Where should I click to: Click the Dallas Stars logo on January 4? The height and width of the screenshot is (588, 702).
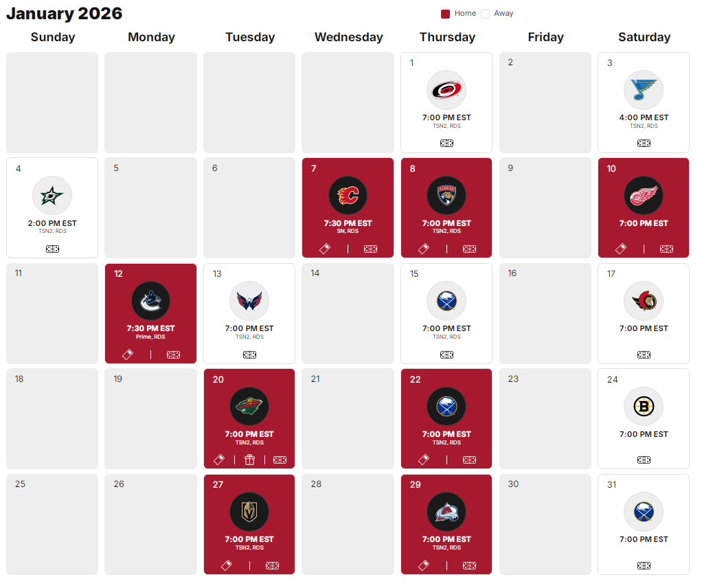tap(52, 195)
